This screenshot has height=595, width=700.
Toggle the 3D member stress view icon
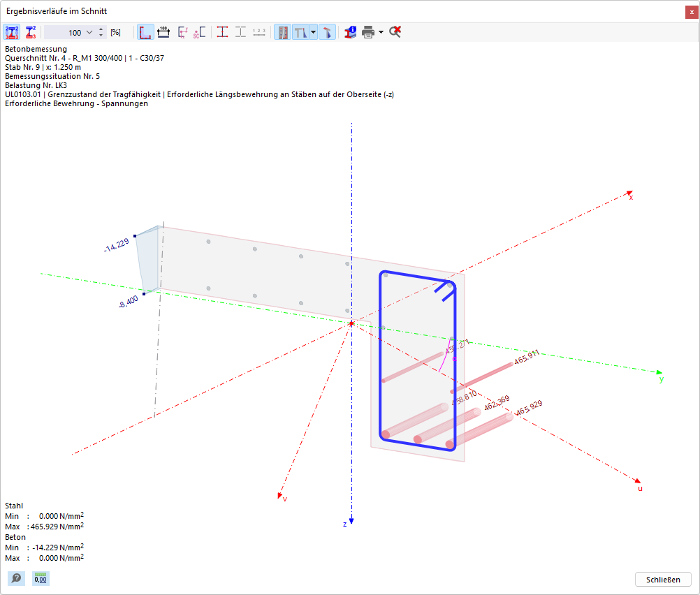(327, 32)
